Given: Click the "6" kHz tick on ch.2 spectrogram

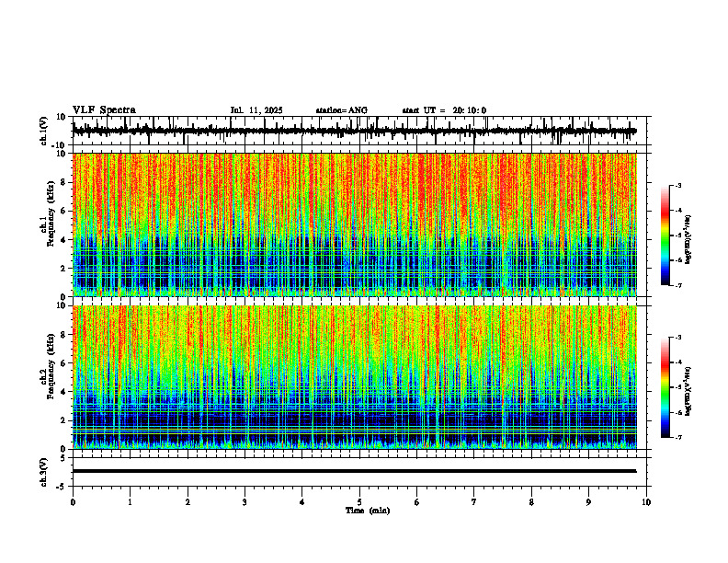Looking at the screenshot, I should tap(63, 363).
